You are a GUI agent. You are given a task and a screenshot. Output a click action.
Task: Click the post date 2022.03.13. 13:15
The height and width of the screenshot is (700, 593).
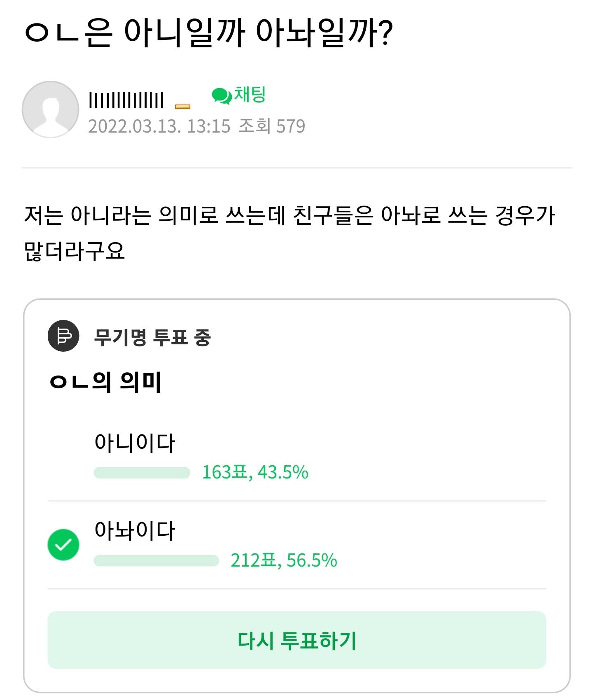[x=159, y=126]
